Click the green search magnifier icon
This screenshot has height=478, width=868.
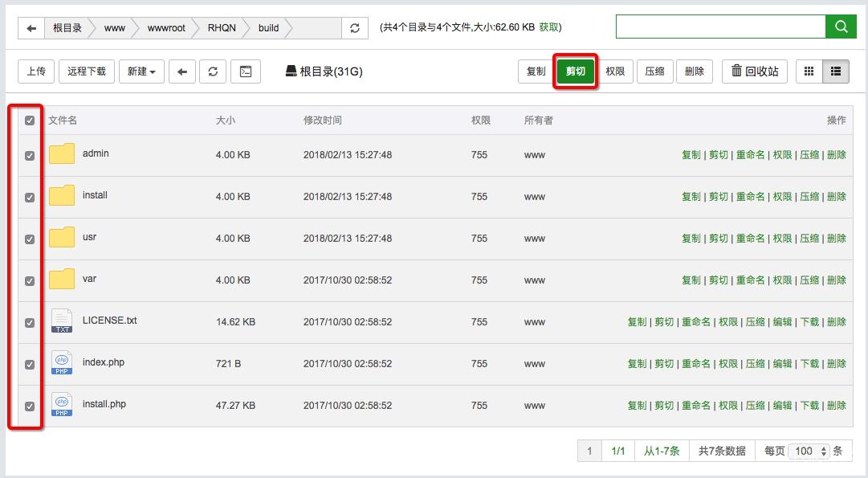tap(841, 27)
